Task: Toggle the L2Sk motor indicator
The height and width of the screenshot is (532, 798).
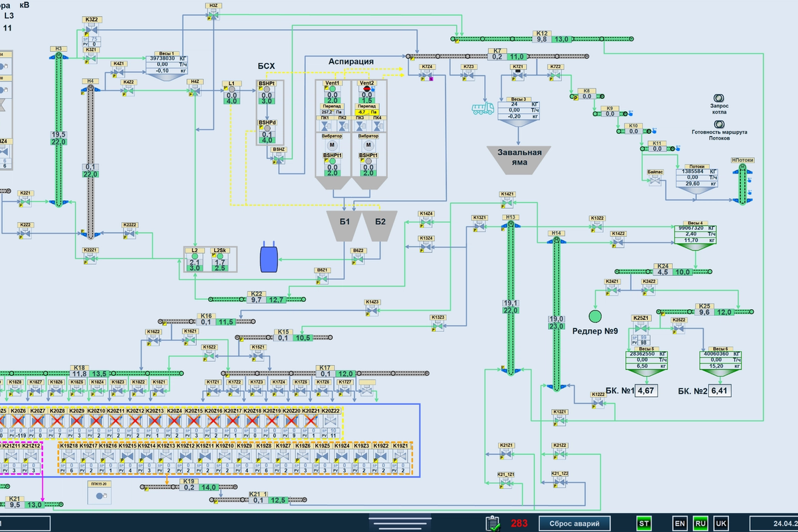Action: click(x=219, y=256)
